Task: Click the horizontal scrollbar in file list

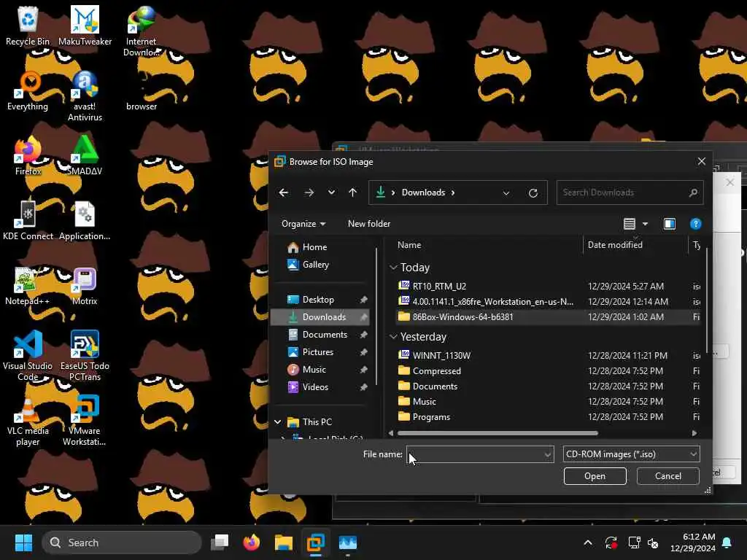Action: pyautogui.click(x=498, y=433)
